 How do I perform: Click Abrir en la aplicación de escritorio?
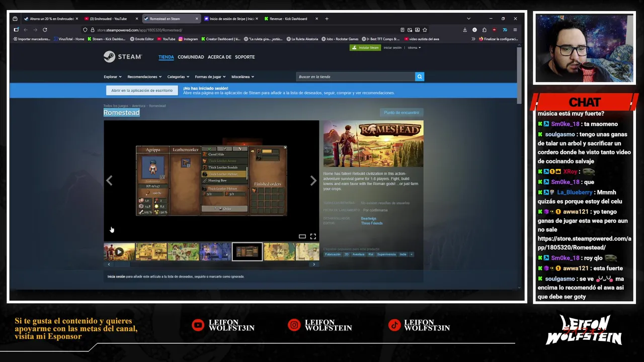pyautogui.click(x=142, y=90)
